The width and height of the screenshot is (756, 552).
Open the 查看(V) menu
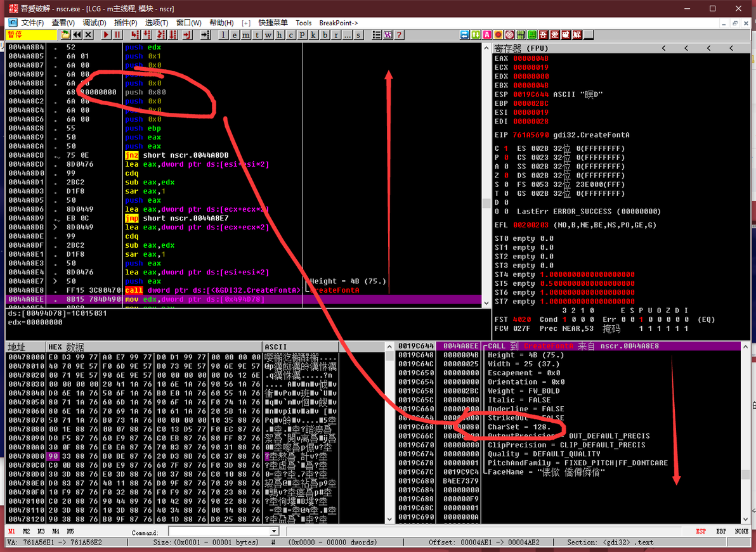pyautogui.click(x=63, y=23)
